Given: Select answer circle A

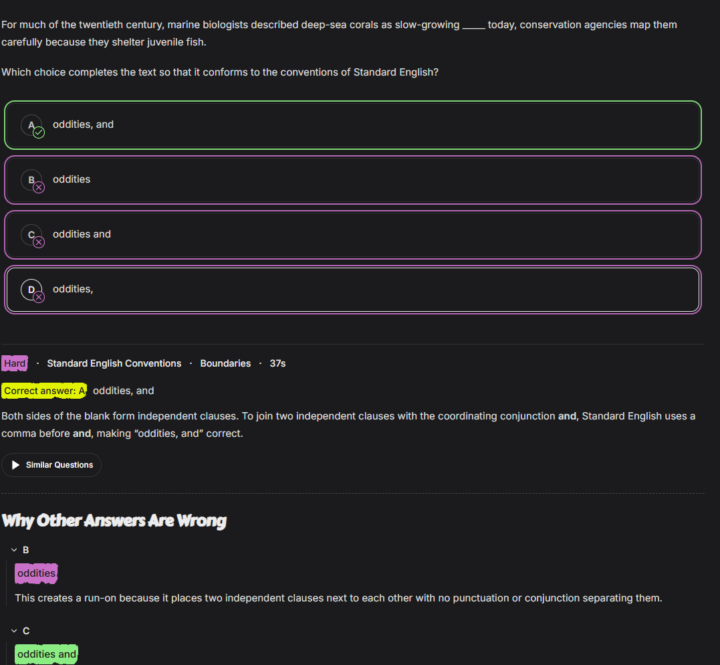Looking at the screenshot, I should (x=31, y=125).
